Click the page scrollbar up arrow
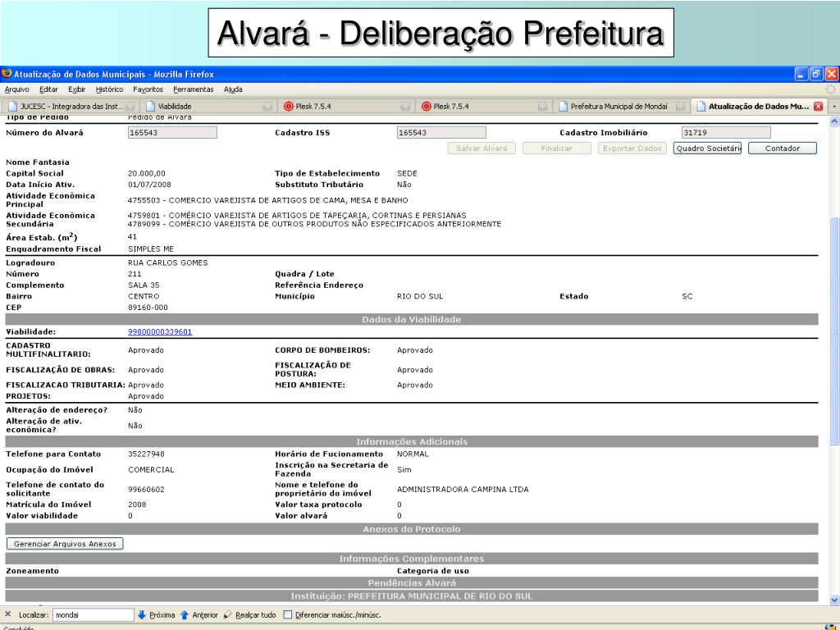840x630 pixels. [834, 121]
